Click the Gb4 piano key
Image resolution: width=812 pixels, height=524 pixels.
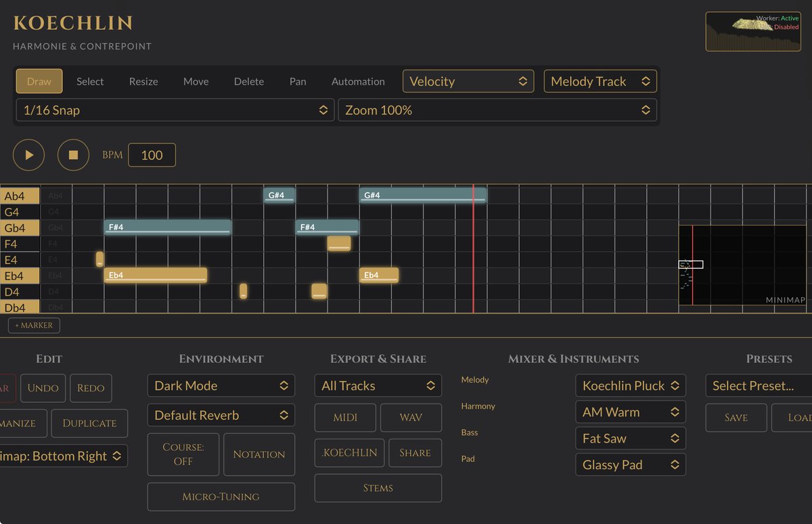[20, 227]
